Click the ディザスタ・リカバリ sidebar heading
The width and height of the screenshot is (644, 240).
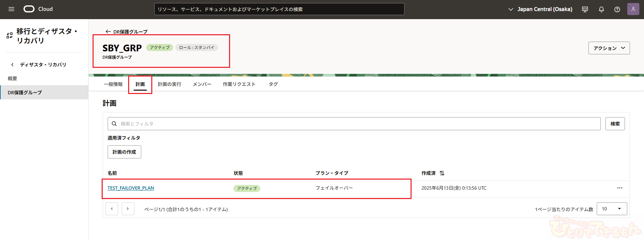[43, 64]
